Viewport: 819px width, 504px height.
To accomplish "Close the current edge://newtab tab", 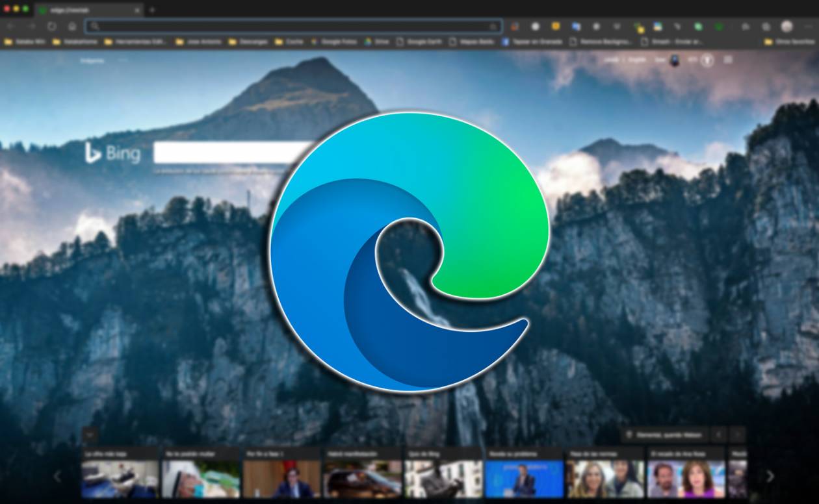I will point(137,10).
